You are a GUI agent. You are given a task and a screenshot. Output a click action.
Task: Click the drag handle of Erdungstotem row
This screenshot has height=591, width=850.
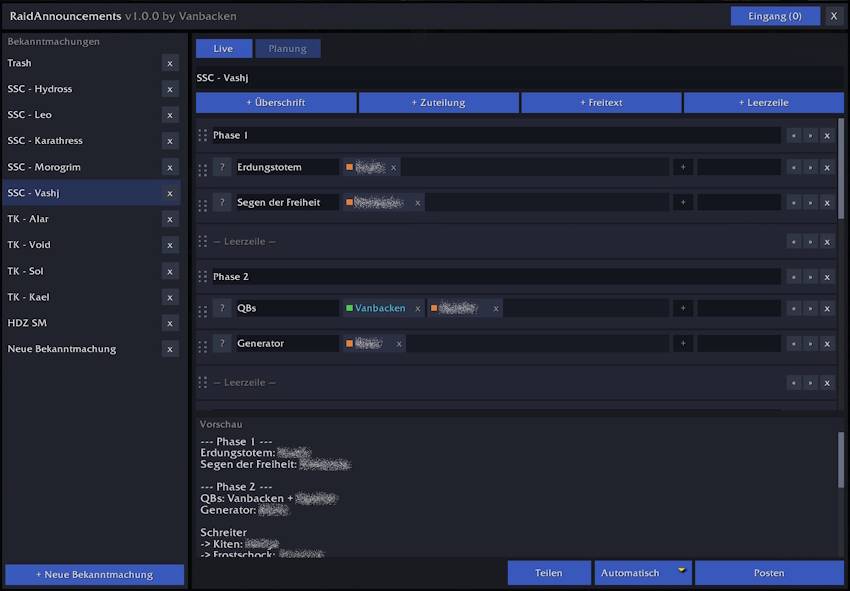coord(203,170)
